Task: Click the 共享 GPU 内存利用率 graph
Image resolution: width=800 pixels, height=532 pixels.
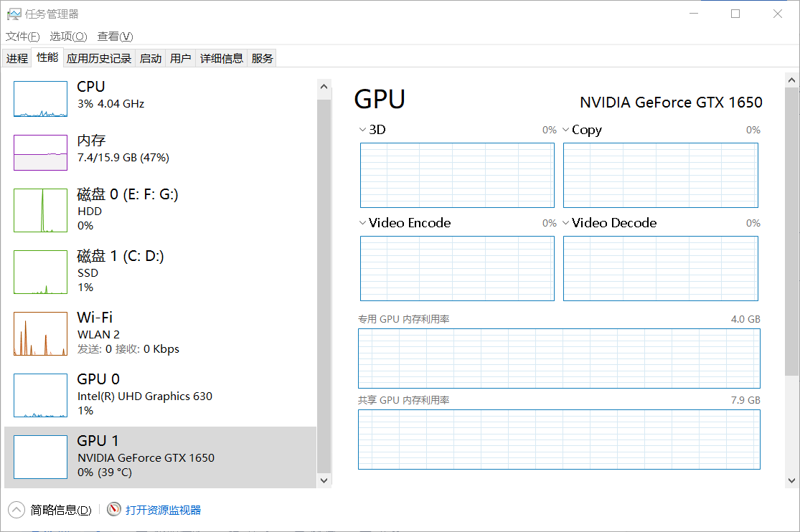Action: [x=559, y=440]
